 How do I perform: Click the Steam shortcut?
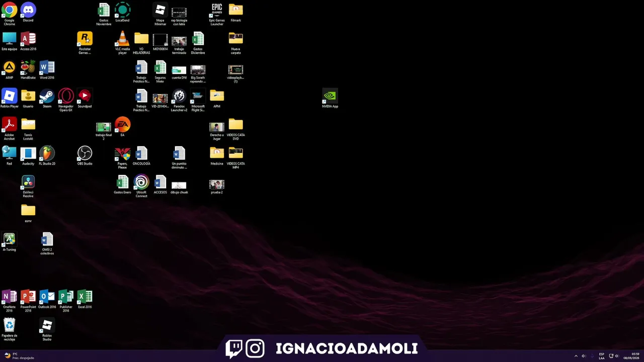pos(47,96)
